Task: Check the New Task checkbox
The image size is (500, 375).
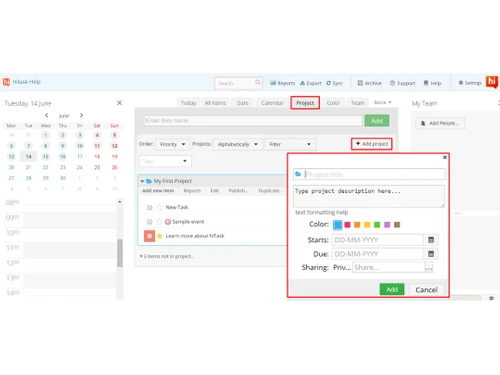Action: tap(149, 207)
